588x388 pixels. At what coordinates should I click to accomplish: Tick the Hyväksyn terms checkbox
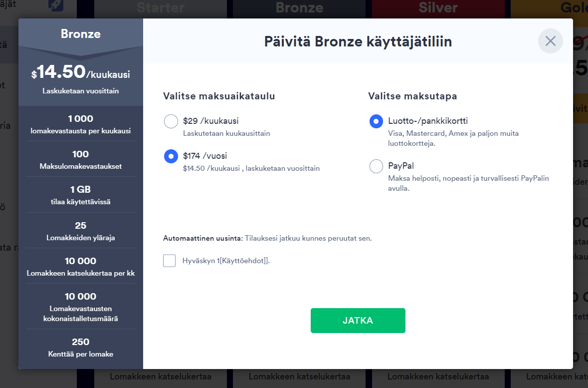point(170,261)
